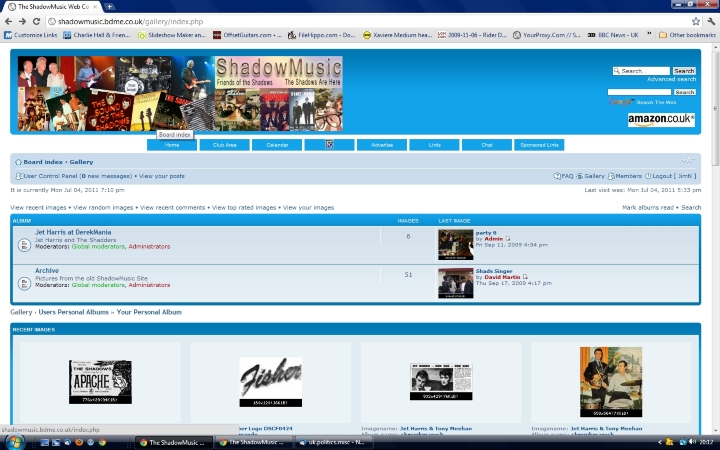Open the browser wrench settings menu
The width and height of the screenshot is (720, 450).
point(710,20)
